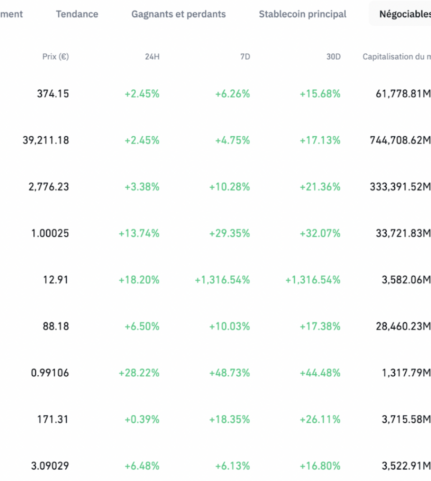Click the 24H value +13.74%
This screenshot has height=481, width=431.
coord(139,233)
